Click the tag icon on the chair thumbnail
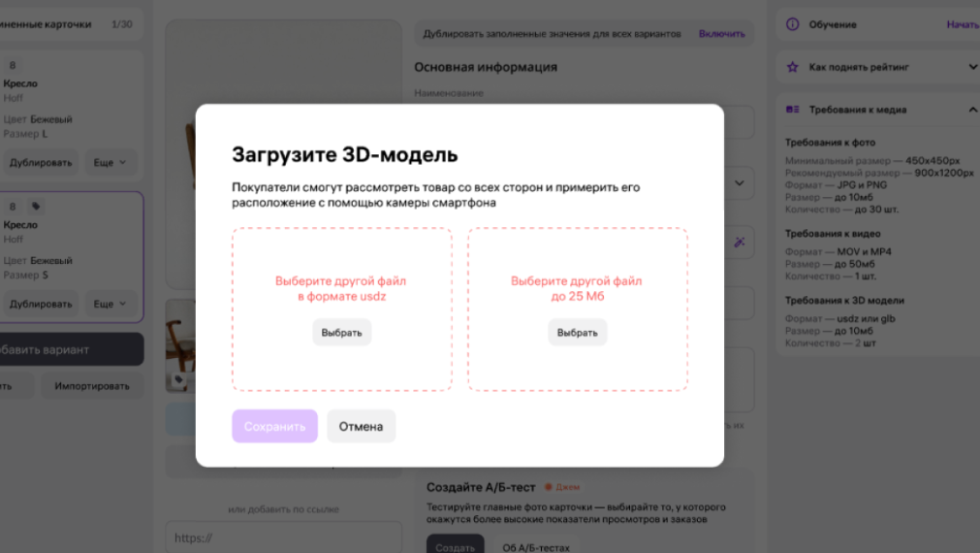Screen dimensions: 980x553 coord(178,379)
